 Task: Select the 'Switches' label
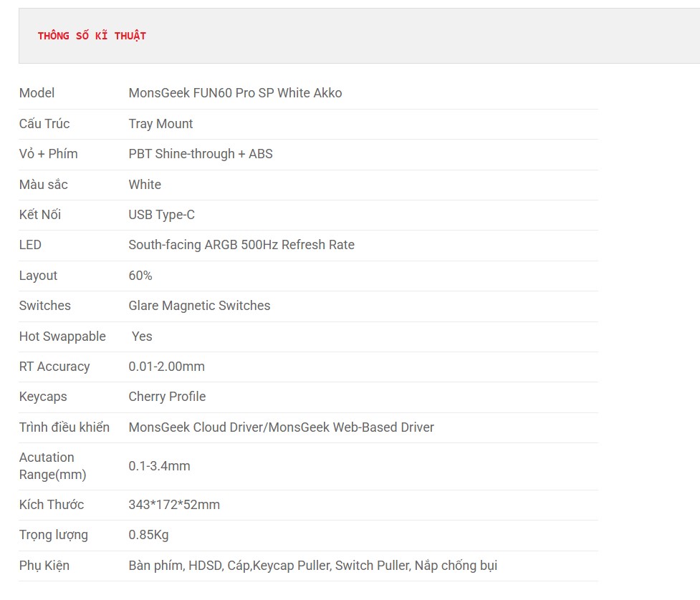44,306
